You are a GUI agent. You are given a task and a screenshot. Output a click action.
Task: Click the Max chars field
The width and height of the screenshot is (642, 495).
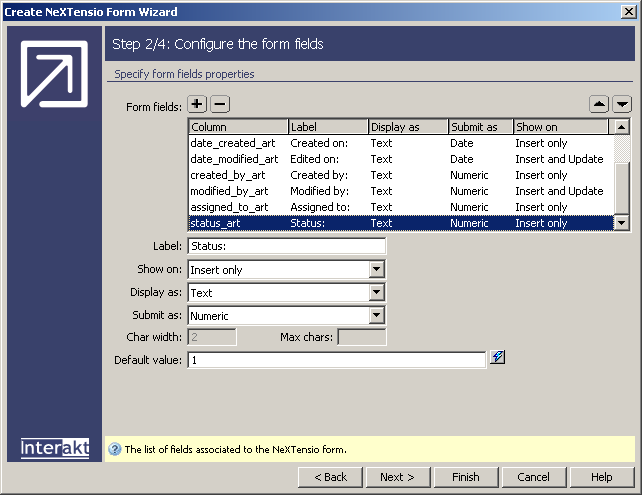[362, 337]
